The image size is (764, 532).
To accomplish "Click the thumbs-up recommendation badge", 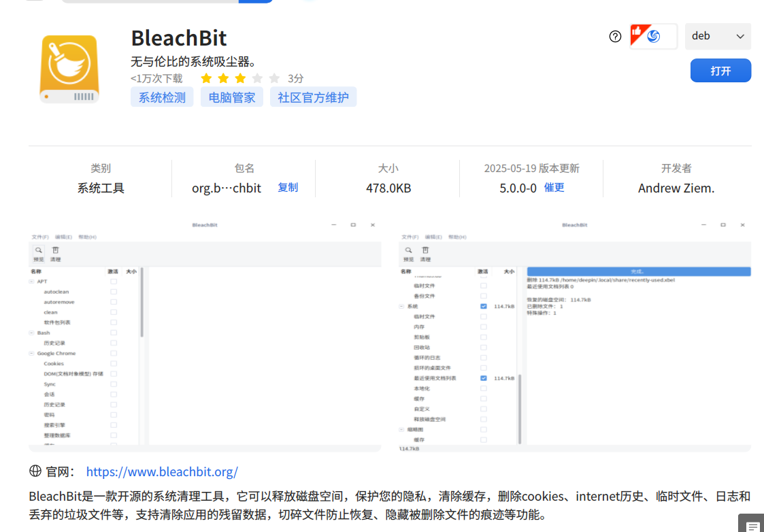I will (653, 36).
